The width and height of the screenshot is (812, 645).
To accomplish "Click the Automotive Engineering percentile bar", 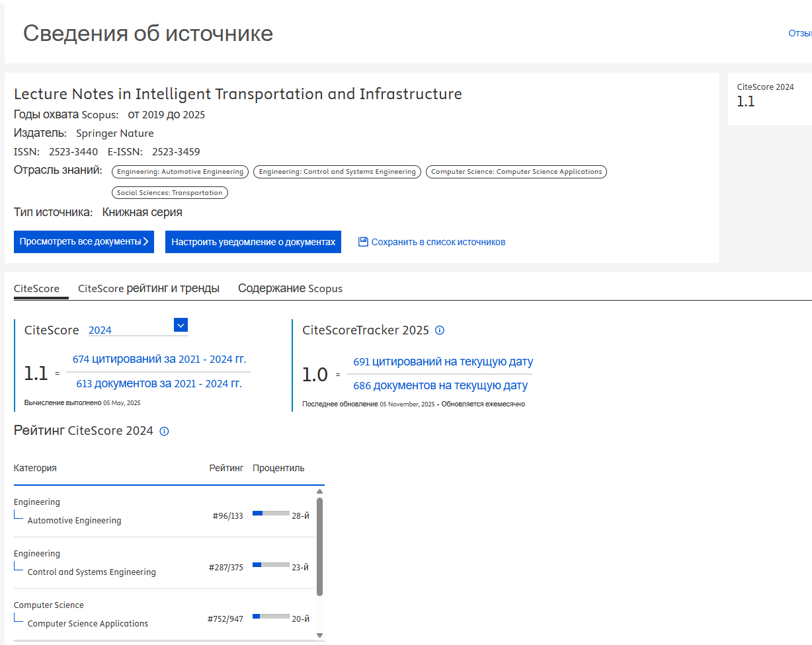I will pos(271,513).
